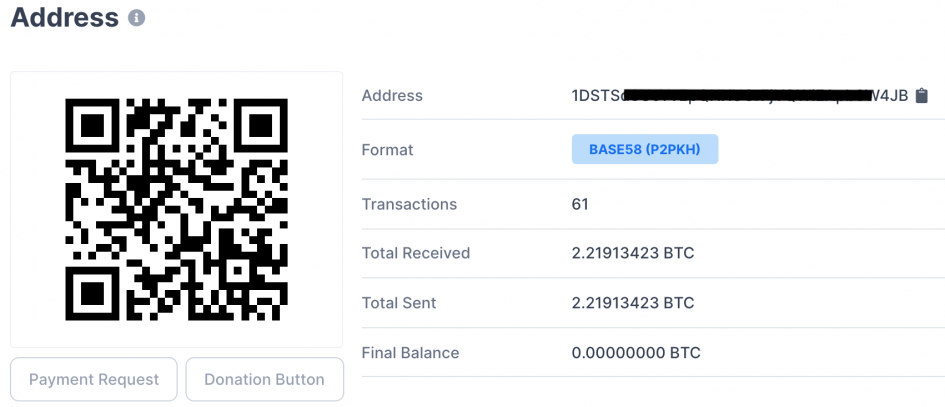945x407 pixels.
Task: Click the Total Sent label
Action: 399,303
